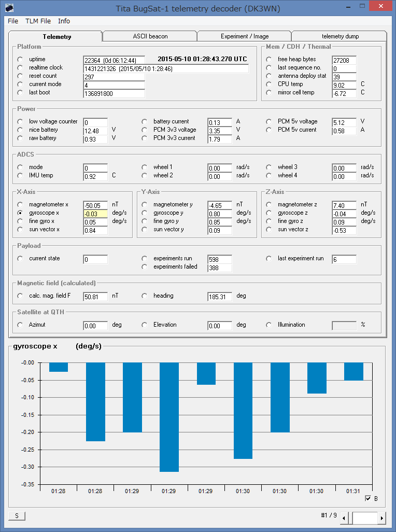Click the magnetometer y value -4.65

220,206
